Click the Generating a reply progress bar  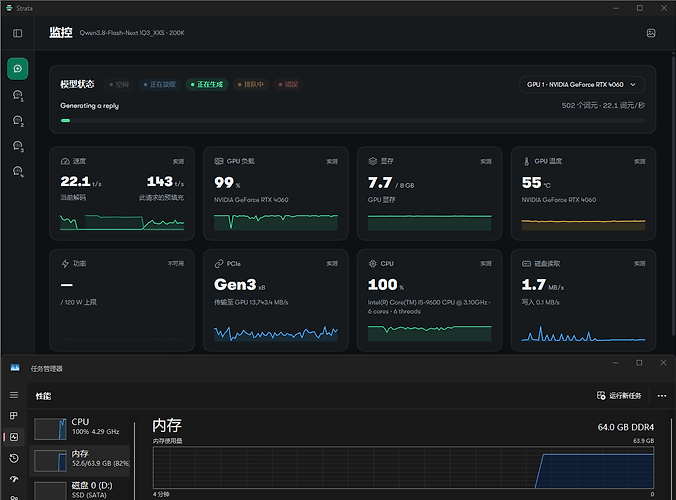click(x=353, y=121)
